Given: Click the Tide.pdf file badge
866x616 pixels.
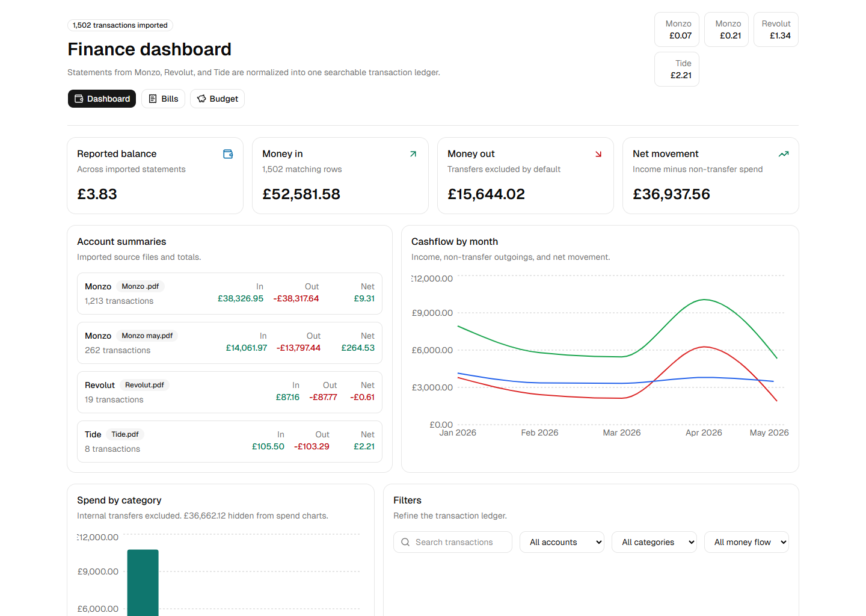Looking at the screenshot, I should coord(125,434).
